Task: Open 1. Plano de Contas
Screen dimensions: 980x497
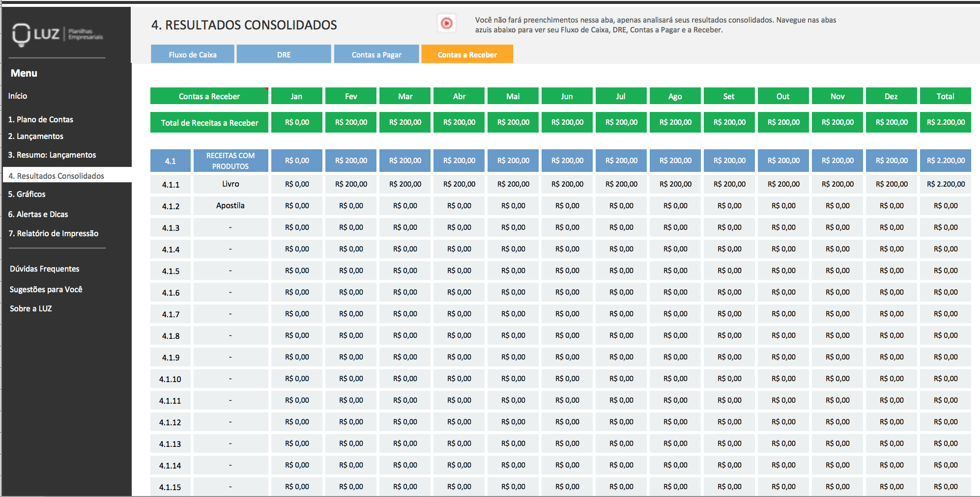Action: click(x=41, y=119)
